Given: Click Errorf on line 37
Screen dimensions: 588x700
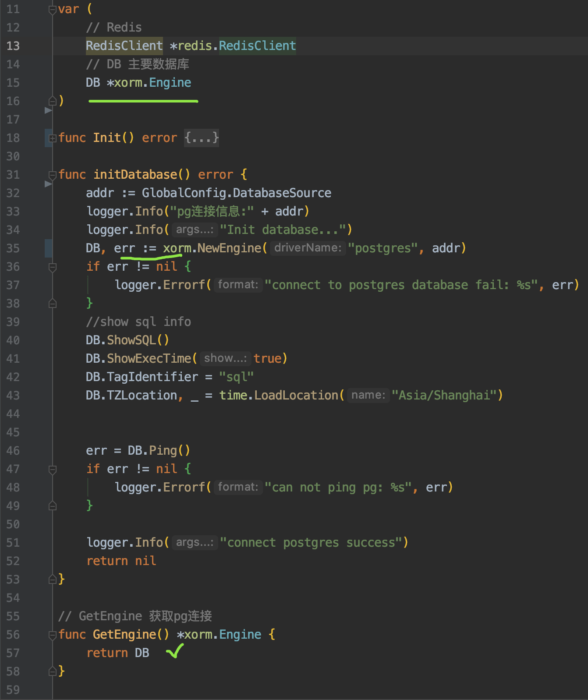Looking at the screenshot, I should pos(184,285).
